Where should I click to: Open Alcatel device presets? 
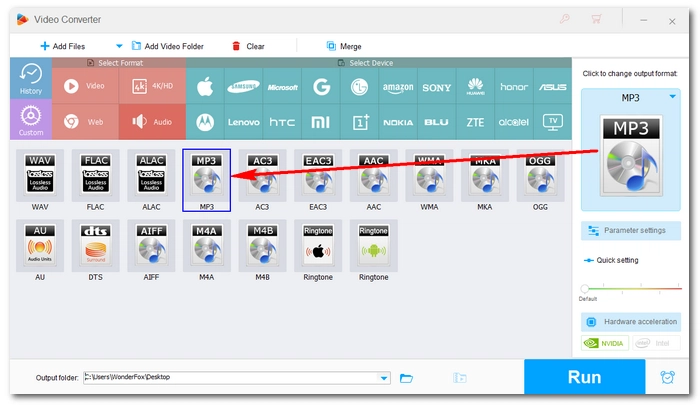pos(514,122)
